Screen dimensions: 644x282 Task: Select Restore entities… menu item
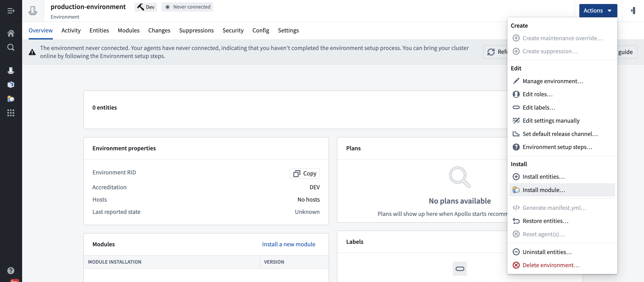[x=562, y=221]
